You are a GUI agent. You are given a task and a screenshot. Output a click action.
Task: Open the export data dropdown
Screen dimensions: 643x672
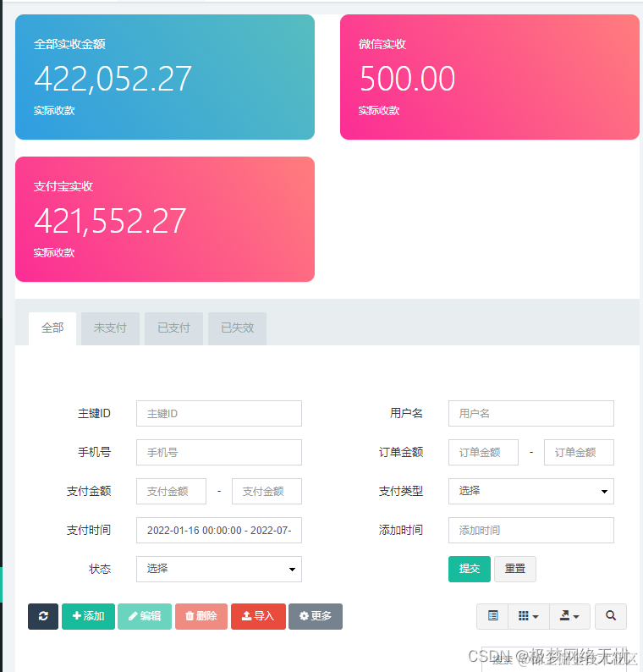[x=569, y=616]
